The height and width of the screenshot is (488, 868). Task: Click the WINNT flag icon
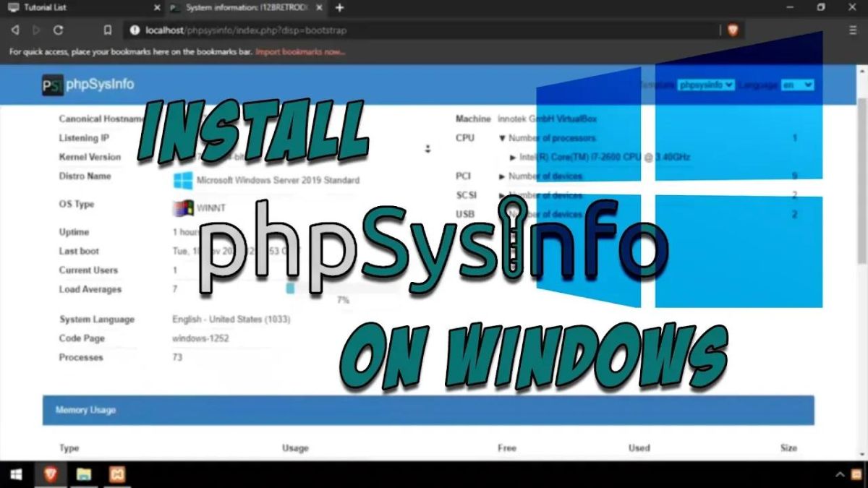coord(183,207)
